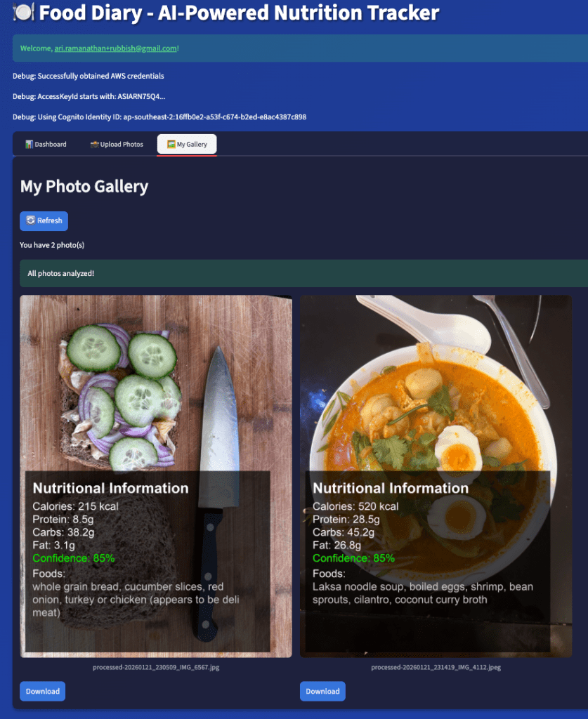Screen dimensions: 588x719
Task: Open the welcome email address link
Action: 116,48
